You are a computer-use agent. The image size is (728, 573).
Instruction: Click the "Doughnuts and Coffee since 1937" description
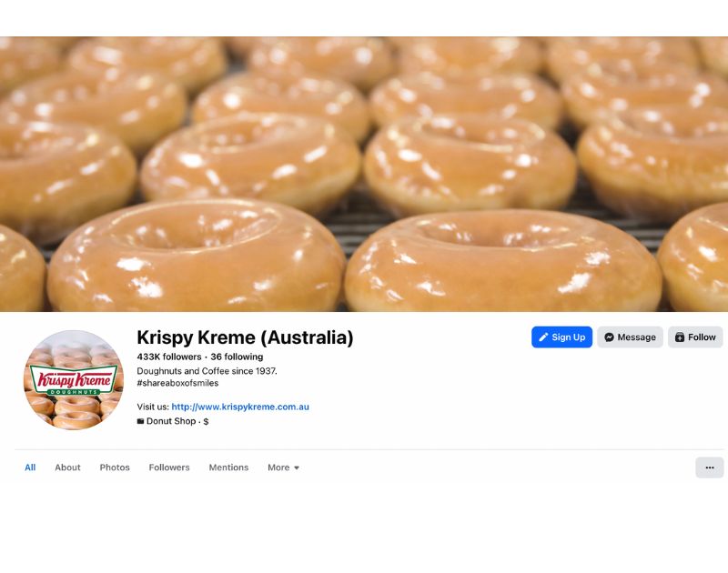coord(207,371)
